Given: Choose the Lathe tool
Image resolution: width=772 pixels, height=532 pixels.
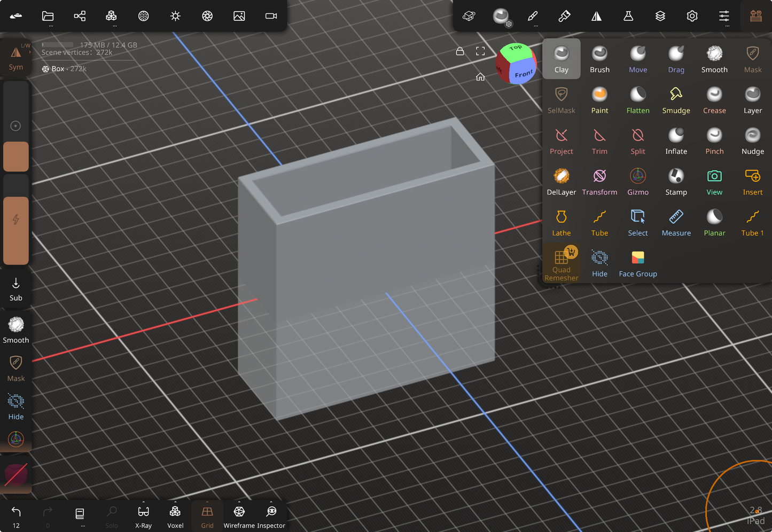Looking at the screenshot, I should 561,223.
